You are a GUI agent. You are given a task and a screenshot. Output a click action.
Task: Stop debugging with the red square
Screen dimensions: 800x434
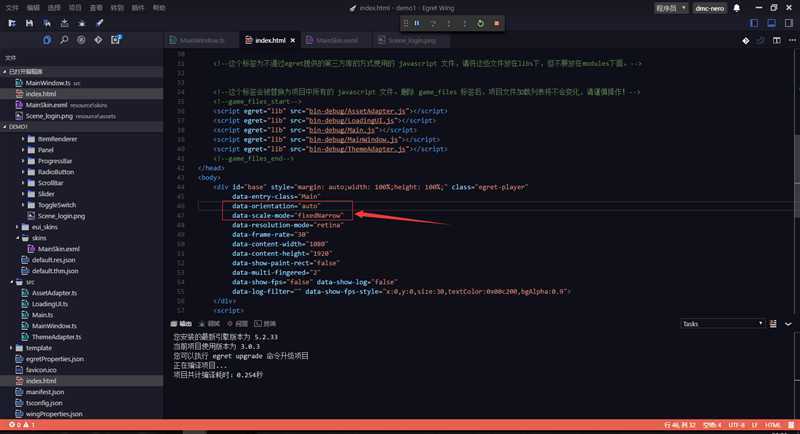[496, 23]
